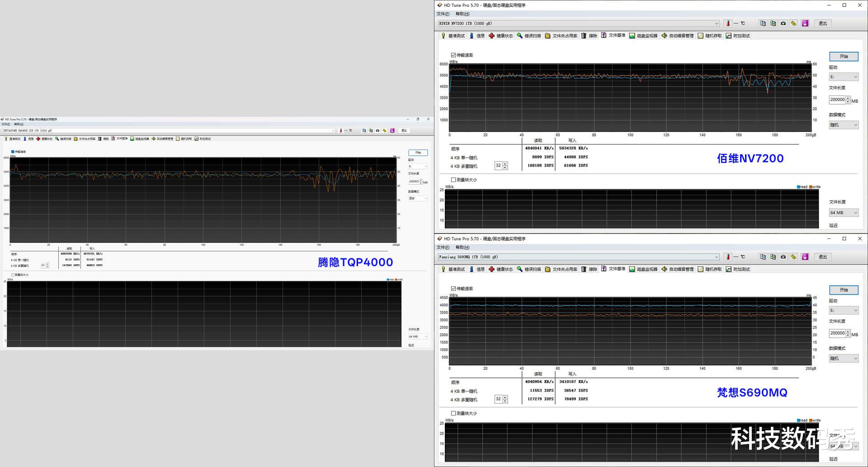868x467 pixels.
Task: Click the 32 queue depth spinner in the S690MQ window
Action: pyautogui.click(x=501, y=400)
